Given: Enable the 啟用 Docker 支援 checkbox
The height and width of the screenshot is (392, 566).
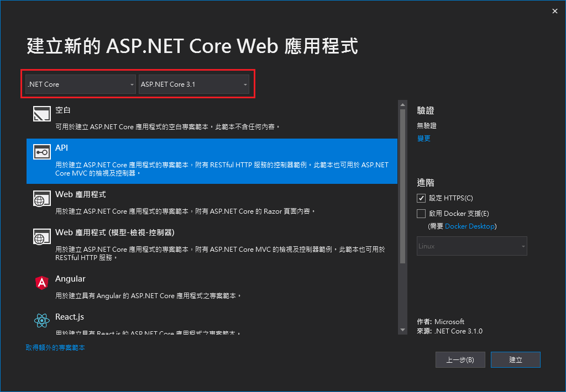Looking at the screenshot, I should [x=421, y=214].
